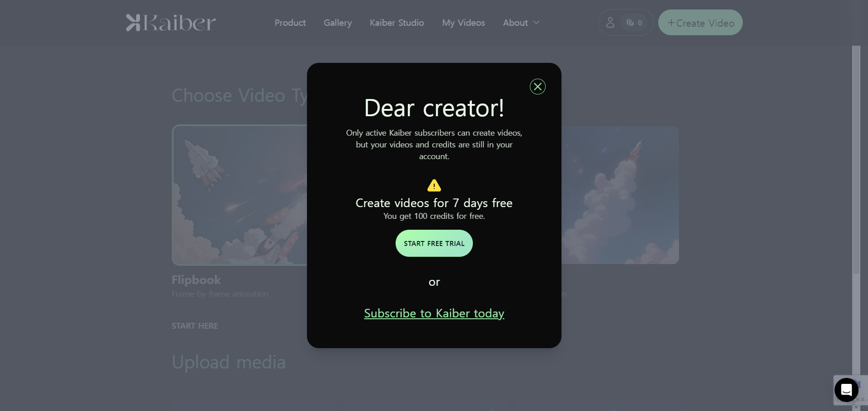
Task: Click the yellow warning triangle icon
Action: (434, 185)
